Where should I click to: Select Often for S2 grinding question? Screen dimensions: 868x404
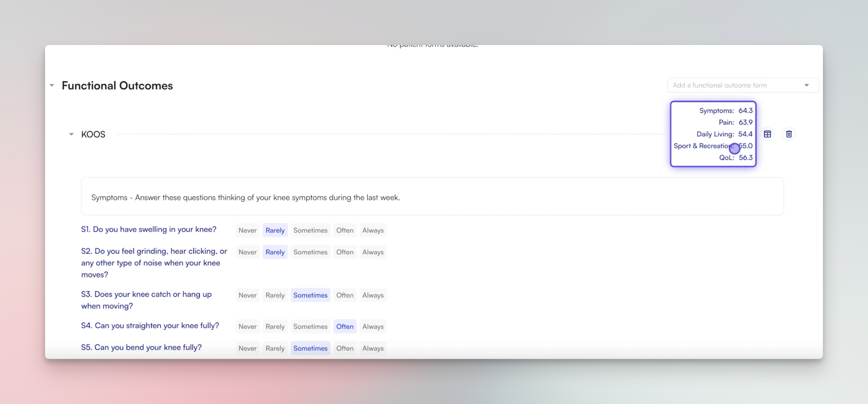(345, 252)
